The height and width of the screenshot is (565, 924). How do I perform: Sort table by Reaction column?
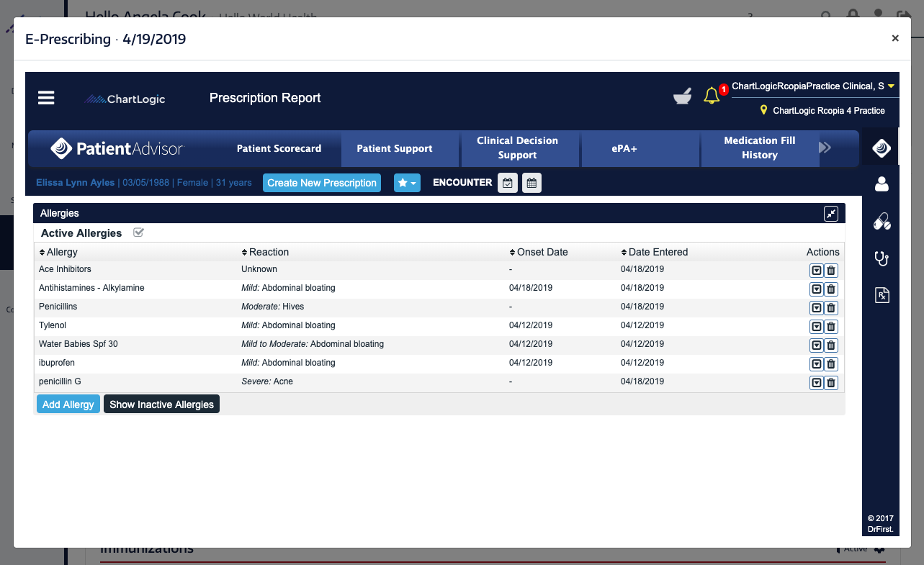coord(265,252)
